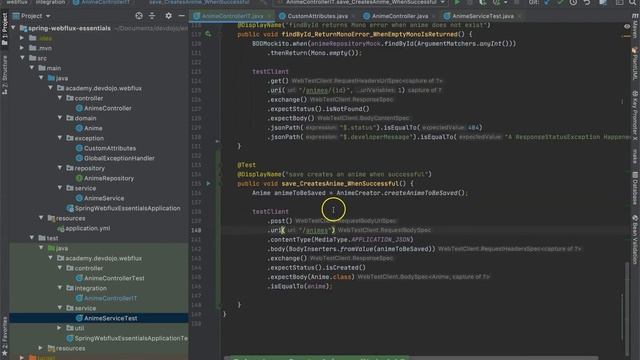This screenshot has height=360, width=640.
Task: Click line number 140 in gutter
Action: (x=197, y=230)
